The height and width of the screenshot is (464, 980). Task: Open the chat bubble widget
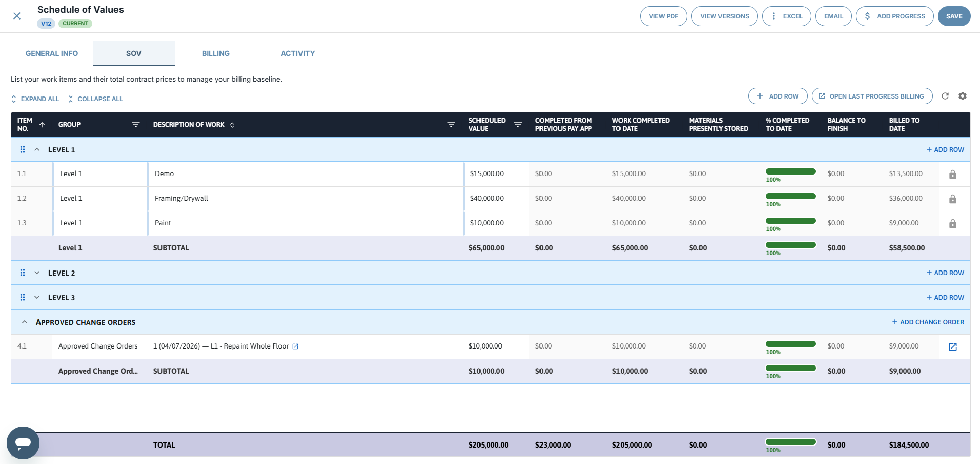(23, 442)
